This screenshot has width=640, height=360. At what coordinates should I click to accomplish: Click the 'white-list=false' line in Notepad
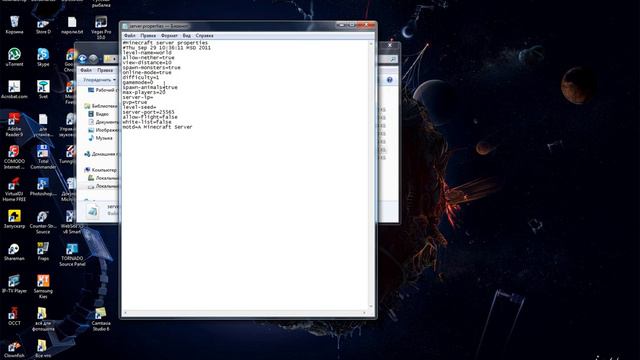click(x=147, y=122)
